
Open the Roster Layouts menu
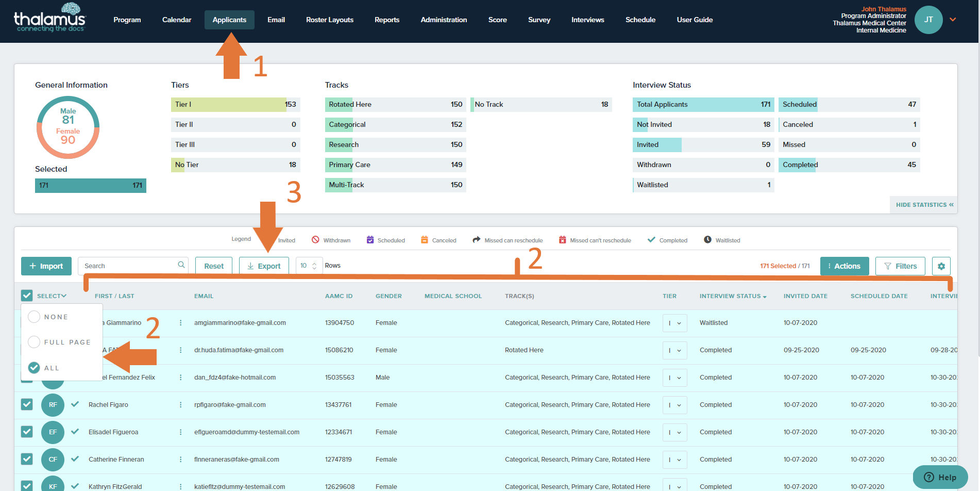click(330, 20)
